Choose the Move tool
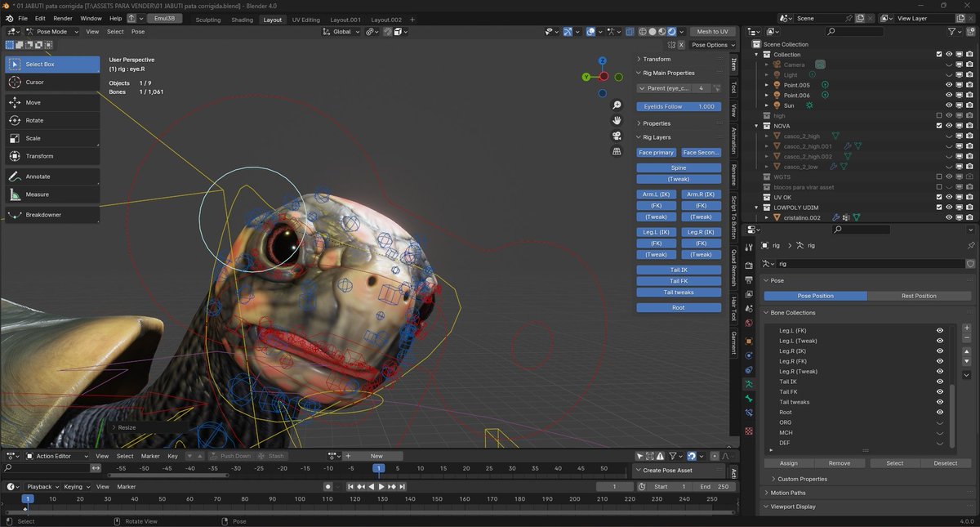The height and width of the screenshot is (527, 980). tap(52, 102)
